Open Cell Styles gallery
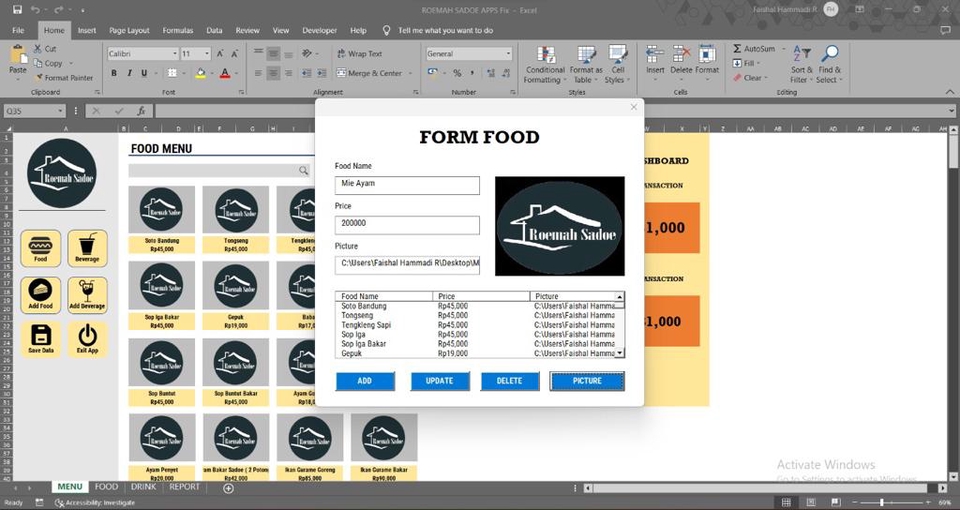960x510 pixels. pos(617,65)
